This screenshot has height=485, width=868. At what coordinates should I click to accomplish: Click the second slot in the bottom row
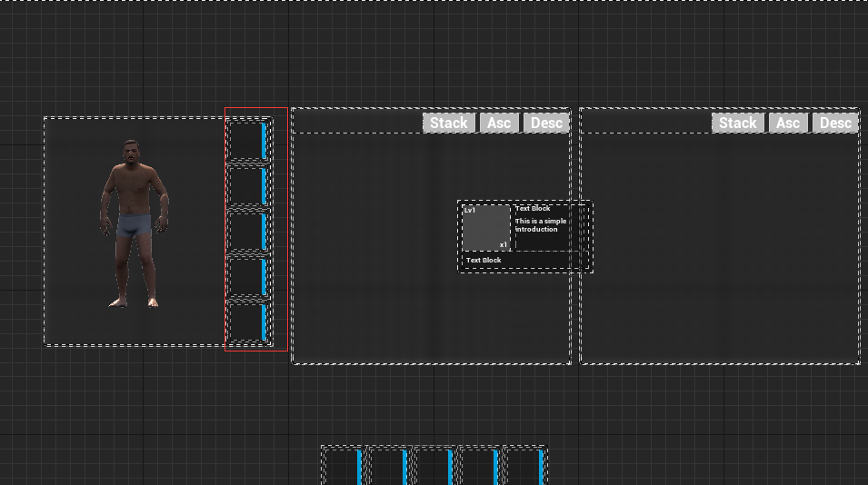click(x=389, y=467)
